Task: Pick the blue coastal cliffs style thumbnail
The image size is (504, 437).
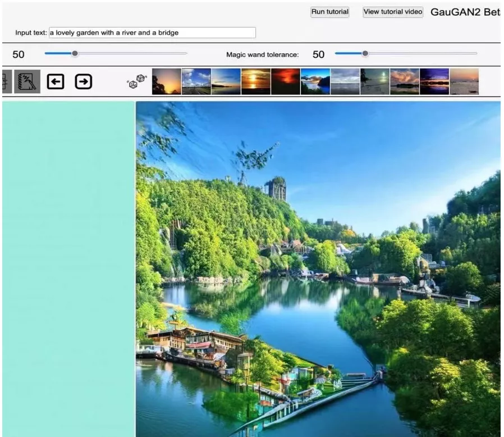Action: point(315,81)
